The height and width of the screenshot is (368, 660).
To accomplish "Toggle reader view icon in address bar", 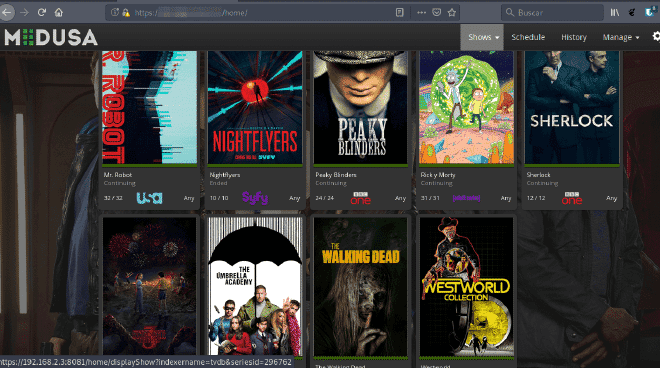I will [399, 13].
